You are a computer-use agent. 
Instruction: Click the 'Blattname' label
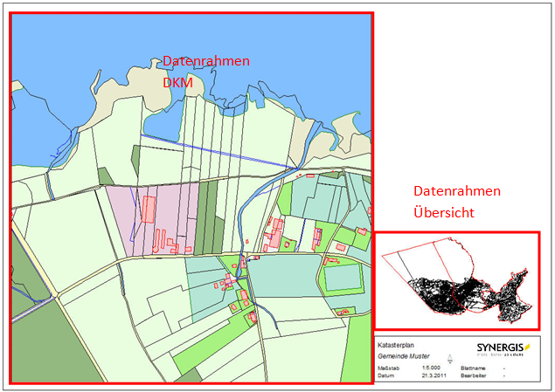473,368
